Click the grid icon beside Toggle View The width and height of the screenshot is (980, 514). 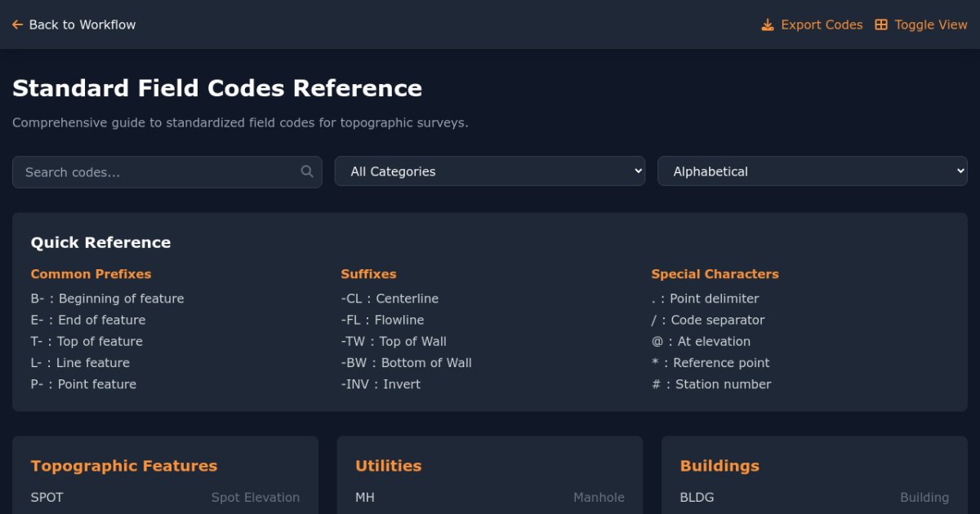pos(881,25)
